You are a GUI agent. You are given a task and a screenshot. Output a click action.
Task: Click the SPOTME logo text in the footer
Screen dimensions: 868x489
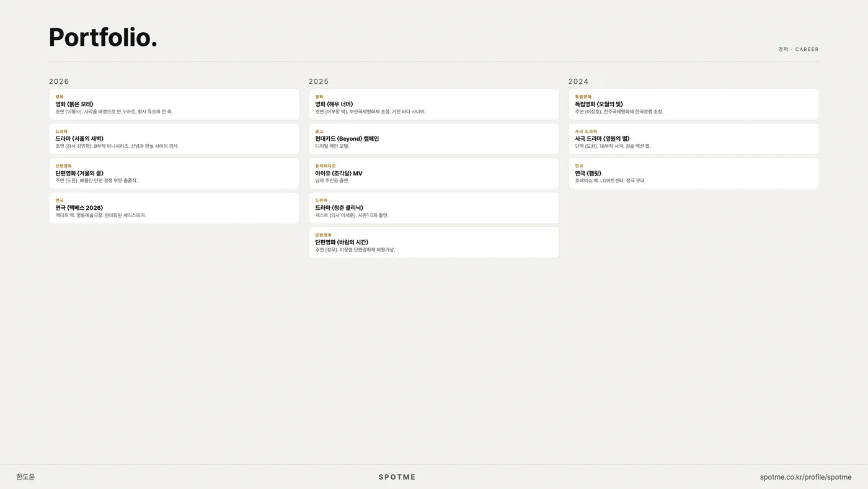397,477
